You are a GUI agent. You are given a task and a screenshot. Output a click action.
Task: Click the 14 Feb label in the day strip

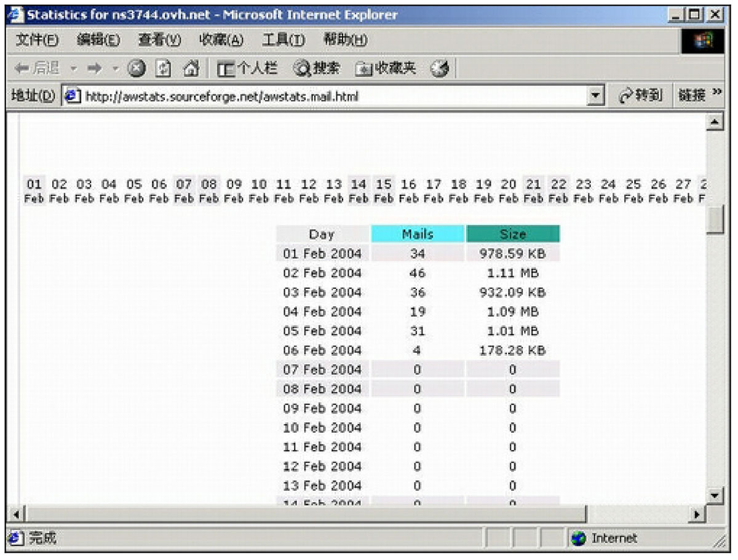pos(359,191)
